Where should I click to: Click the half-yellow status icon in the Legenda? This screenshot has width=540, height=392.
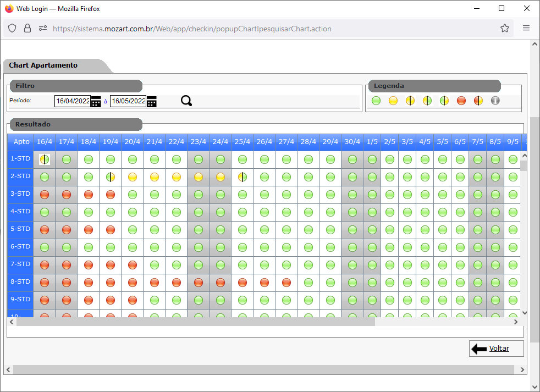410,101
